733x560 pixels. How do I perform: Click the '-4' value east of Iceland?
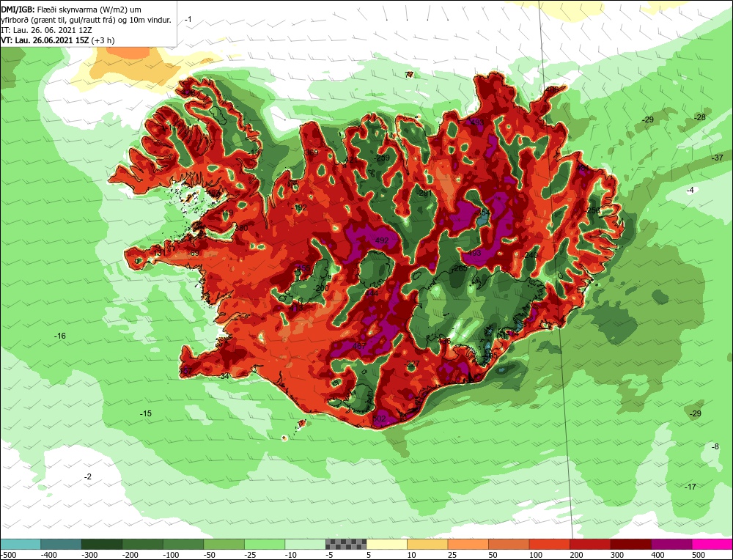(x=690, y=190)
